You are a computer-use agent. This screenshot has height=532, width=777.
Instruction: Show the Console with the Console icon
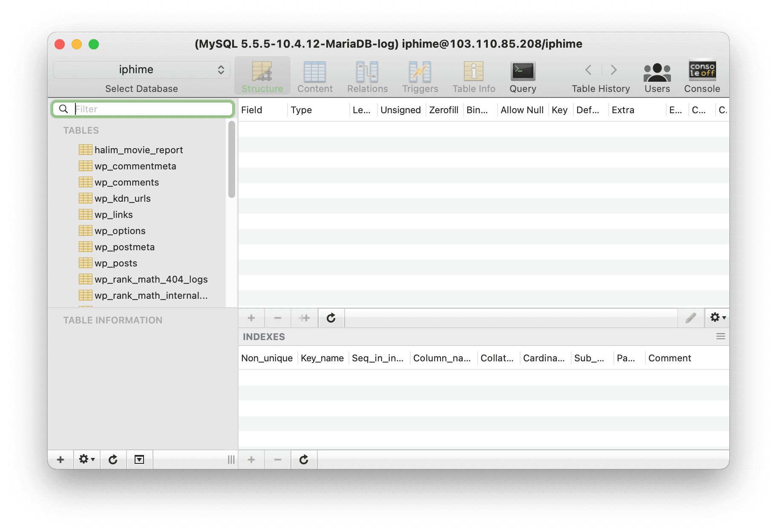(702, 76)
